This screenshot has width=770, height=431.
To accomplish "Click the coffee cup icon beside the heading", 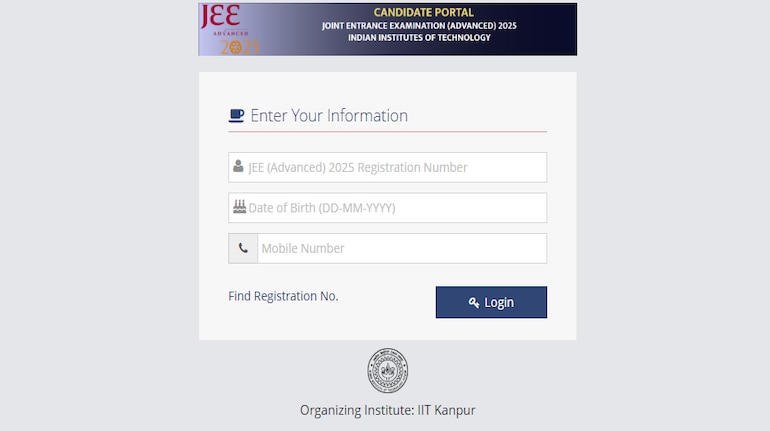I will pos(236,116).
